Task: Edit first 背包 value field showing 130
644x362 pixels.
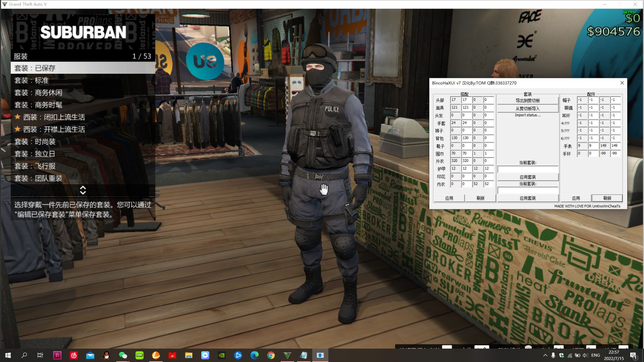Action: click(x=455, y=138)
